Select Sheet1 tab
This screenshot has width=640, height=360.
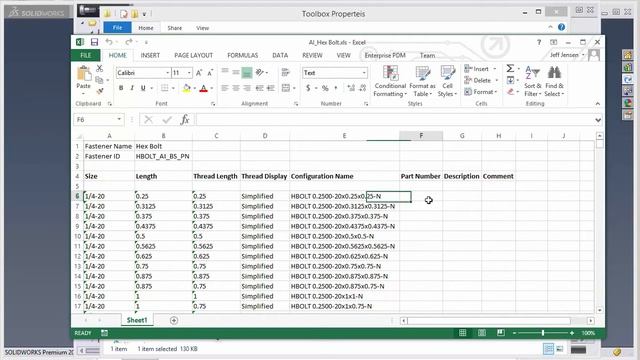pos(137,320)
